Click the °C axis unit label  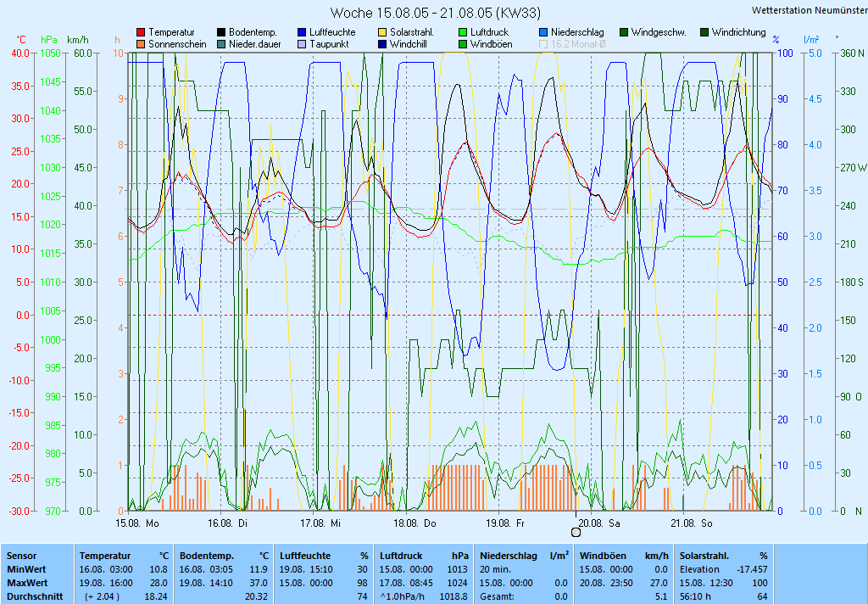[x=21, y=40]
